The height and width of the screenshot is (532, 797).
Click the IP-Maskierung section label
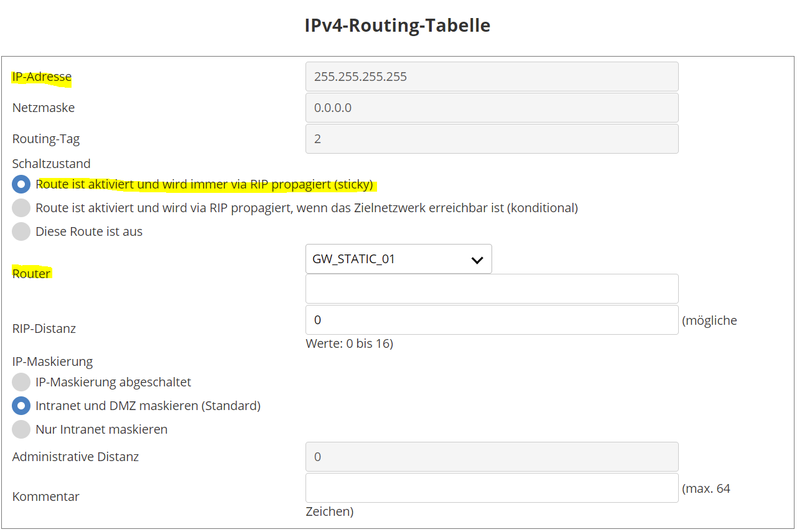point(52,361)
